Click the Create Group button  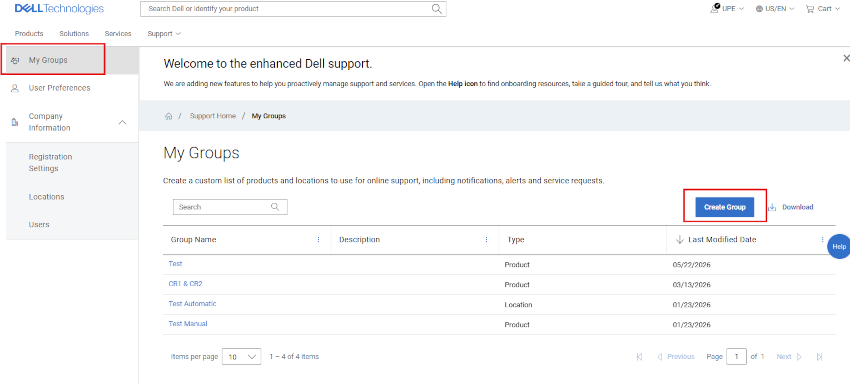pos(725,207)
